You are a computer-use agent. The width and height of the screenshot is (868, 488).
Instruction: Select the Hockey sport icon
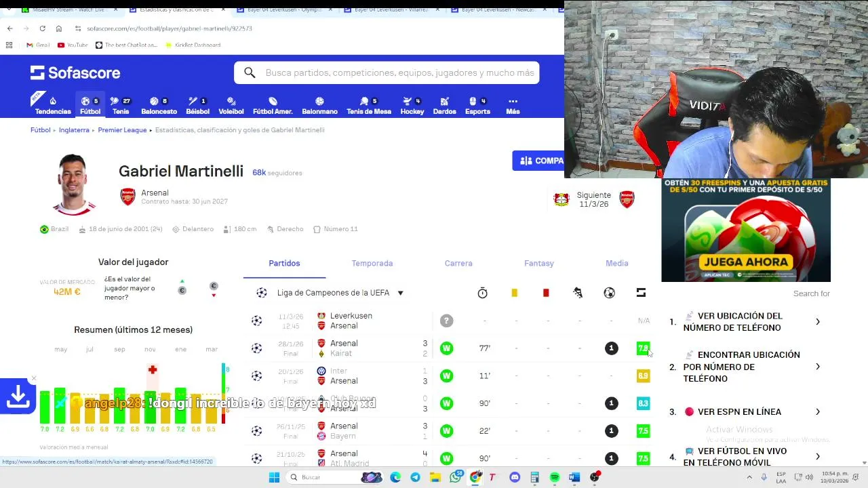point(412,105)
